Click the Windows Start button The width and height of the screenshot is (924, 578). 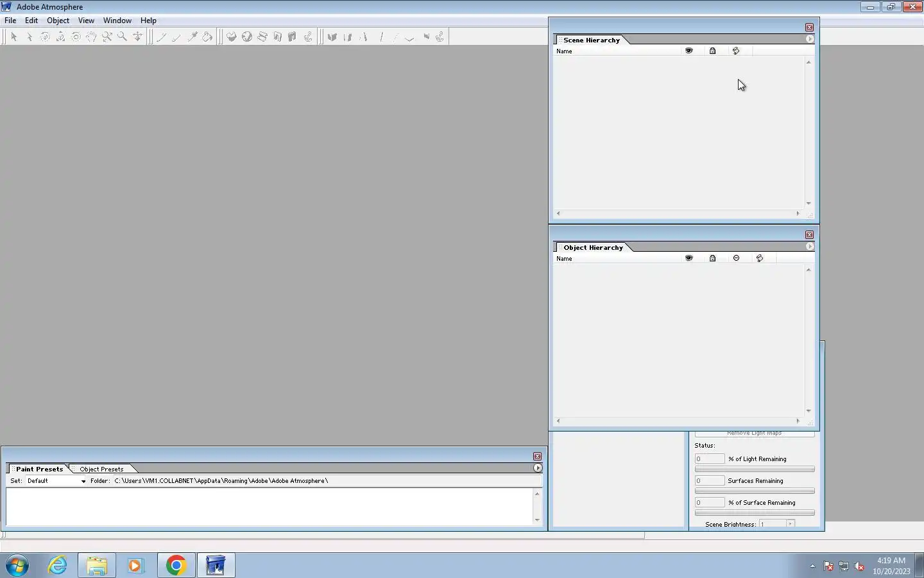(x=17, y=566)
